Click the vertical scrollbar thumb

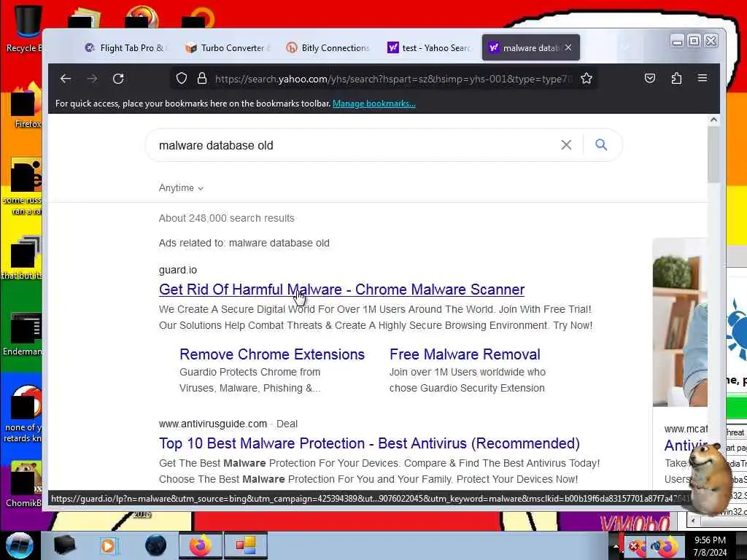[713, 155]
